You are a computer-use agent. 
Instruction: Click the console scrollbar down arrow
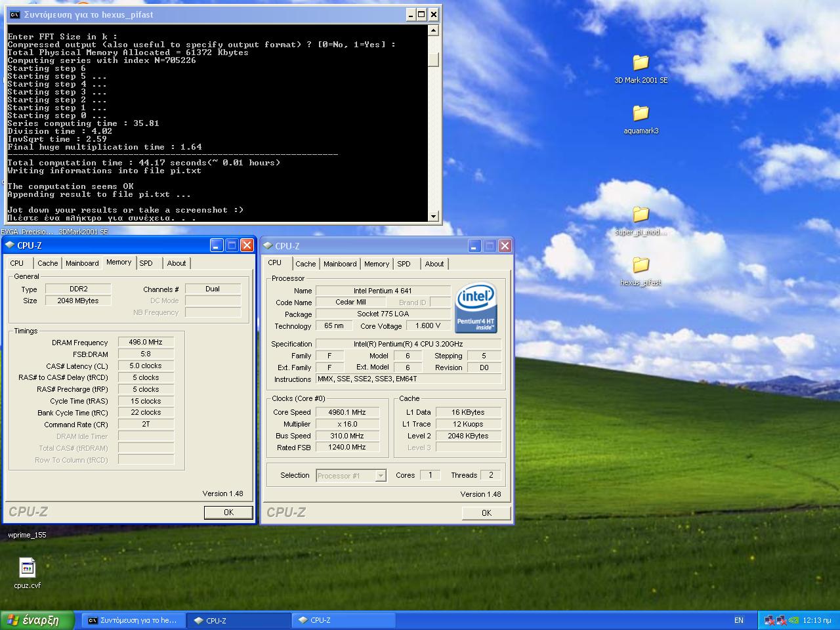(433, 216)
